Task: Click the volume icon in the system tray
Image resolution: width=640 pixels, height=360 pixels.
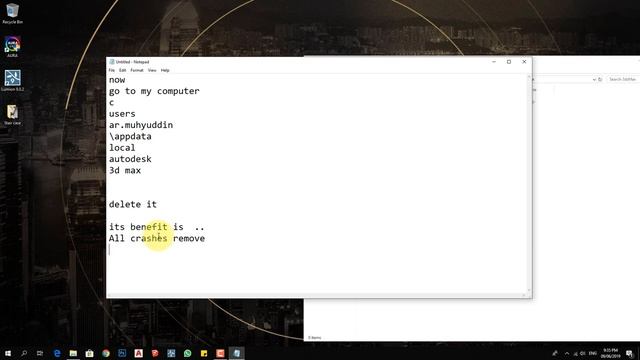Action: coord(583,353)
